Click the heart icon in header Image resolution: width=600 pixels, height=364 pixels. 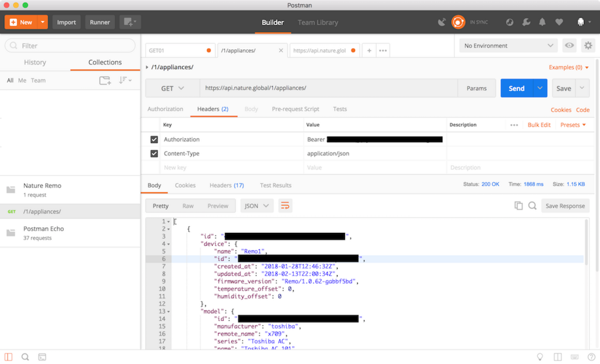(559, 22)
